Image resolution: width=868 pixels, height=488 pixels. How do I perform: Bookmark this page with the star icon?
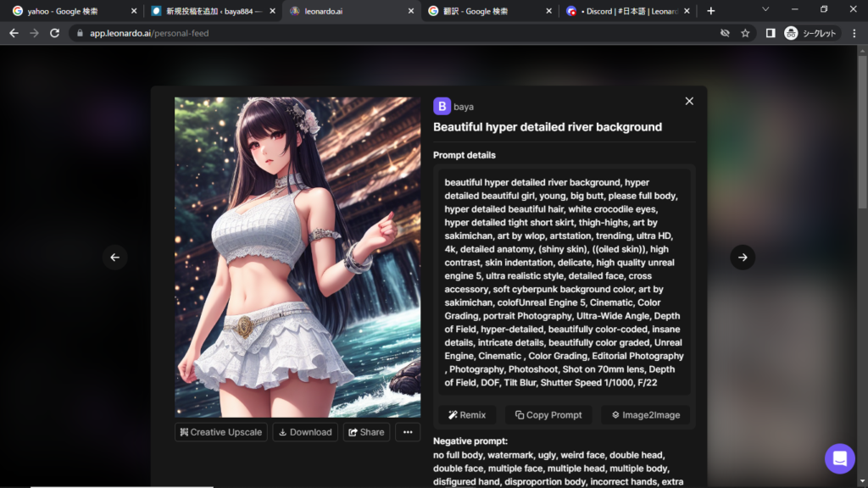point(745,33)
